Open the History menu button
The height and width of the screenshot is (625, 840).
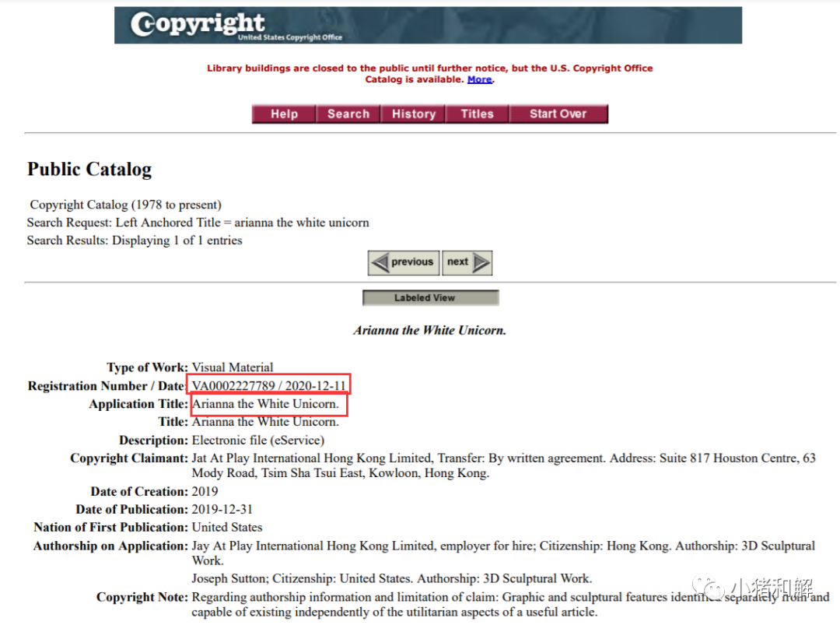tap(413, 114)
